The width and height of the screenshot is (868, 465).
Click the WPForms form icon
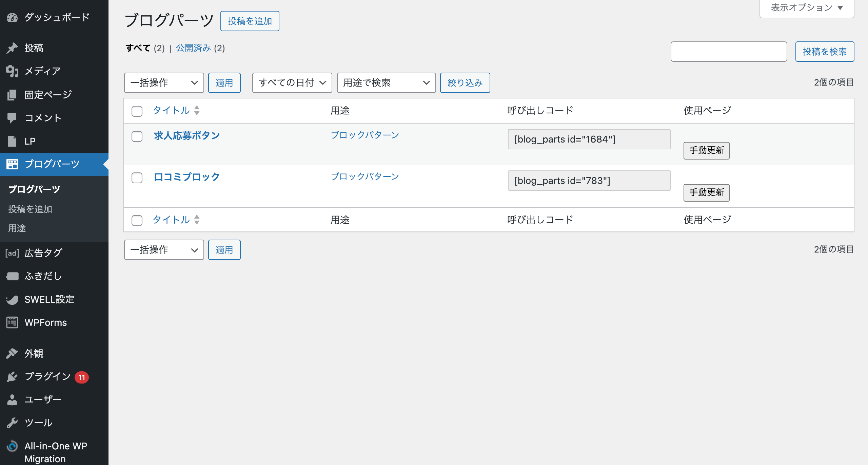[x=12, y=322]
